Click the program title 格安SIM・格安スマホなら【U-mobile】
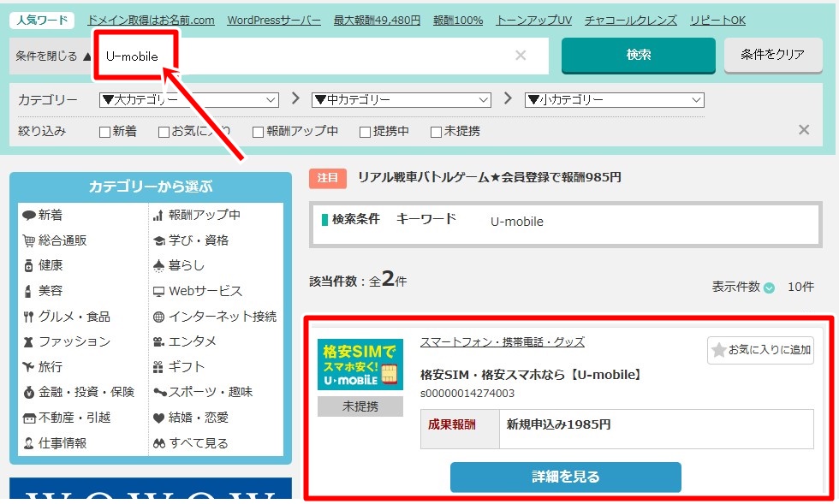This screenshot has height=504, width=839. [532, 375]
